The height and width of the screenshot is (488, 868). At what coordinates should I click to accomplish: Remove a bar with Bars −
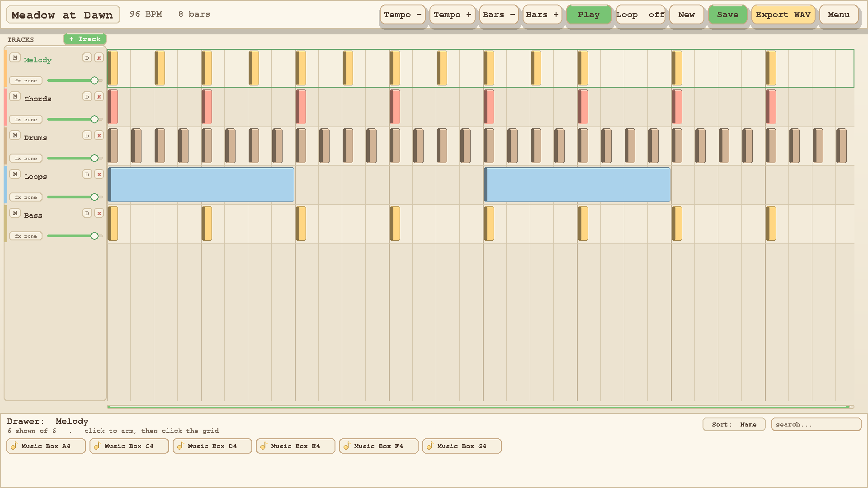pos(499,15)
